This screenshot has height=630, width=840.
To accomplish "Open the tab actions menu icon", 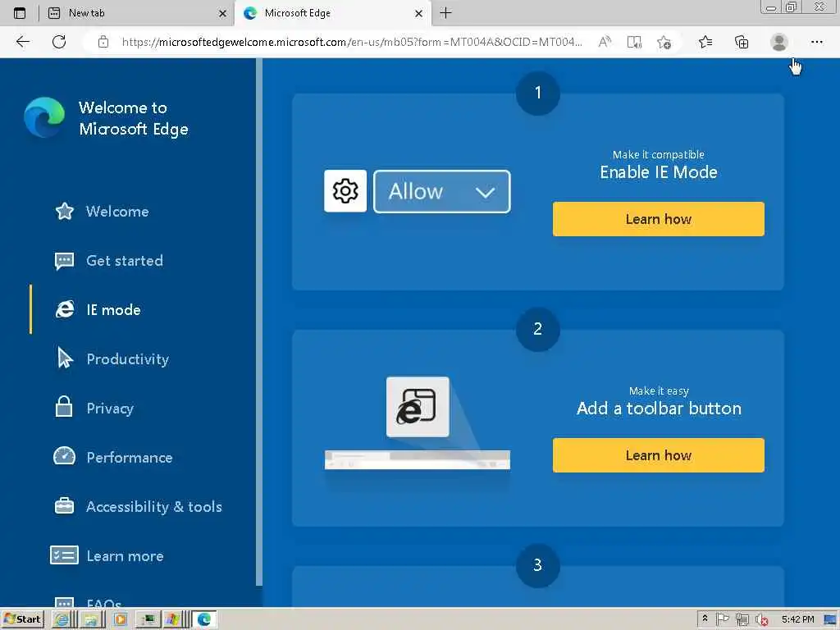I will (20, 13).
